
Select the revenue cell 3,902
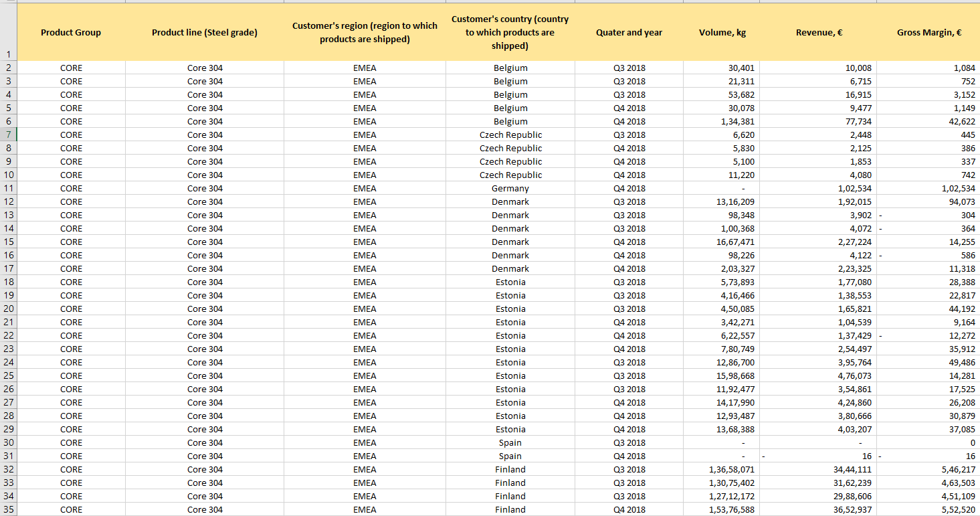[818, 215]
